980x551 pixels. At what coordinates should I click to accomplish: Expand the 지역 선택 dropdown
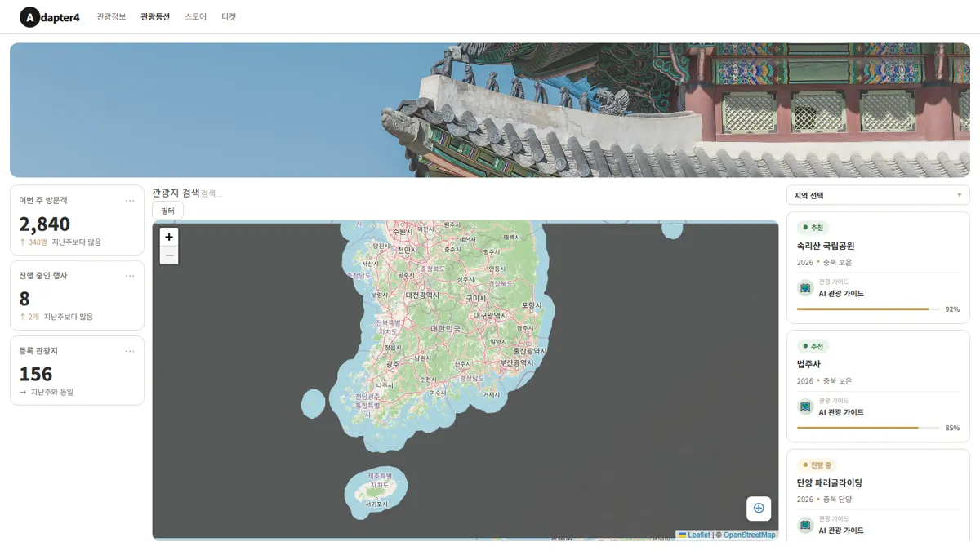[x=878, y=195]
